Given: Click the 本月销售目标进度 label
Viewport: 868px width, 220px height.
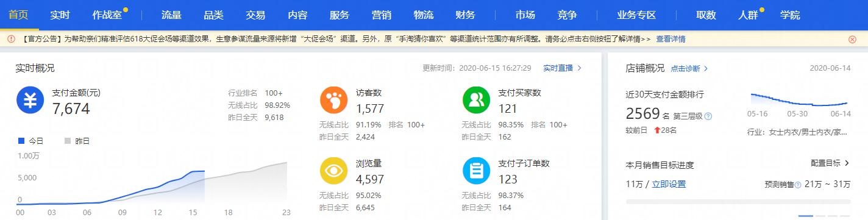Looking at the screenshot, I should [x=660, y=165].
